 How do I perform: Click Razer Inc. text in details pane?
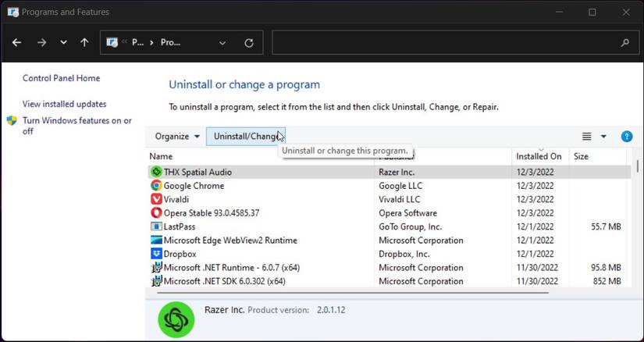click(224, 309)
